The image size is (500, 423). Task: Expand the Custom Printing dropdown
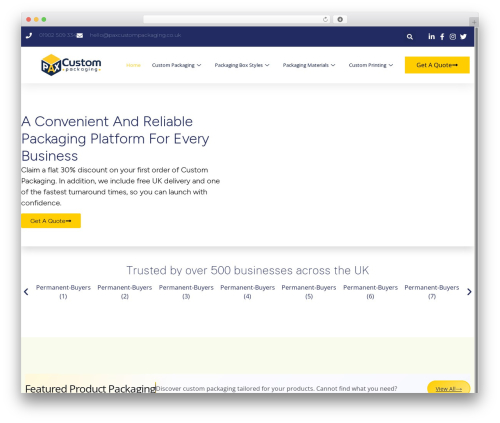click(371, 65)
